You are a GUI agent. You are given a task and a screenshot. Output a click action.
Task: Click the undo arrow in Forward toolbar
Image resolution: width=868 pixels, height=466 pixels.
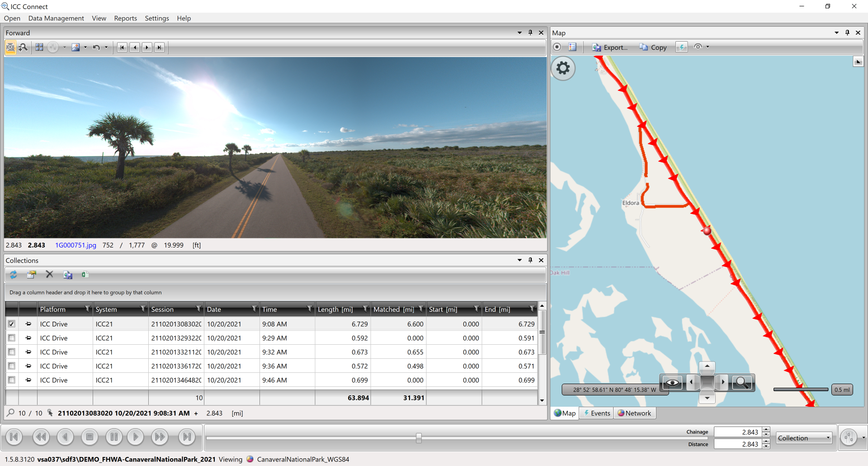(x=96, y=48)
